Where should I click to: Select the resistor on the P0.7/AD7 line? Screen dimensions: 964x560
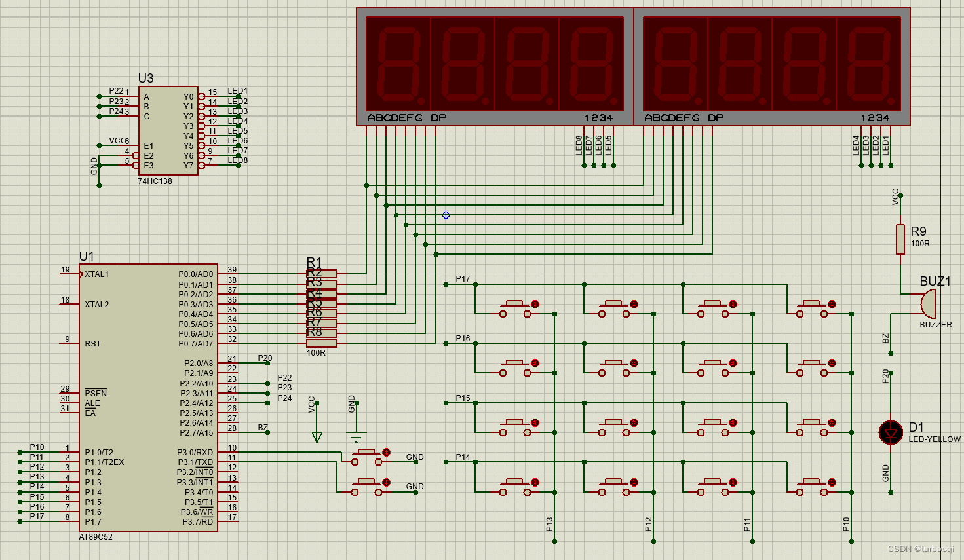[x=322, y=343]
